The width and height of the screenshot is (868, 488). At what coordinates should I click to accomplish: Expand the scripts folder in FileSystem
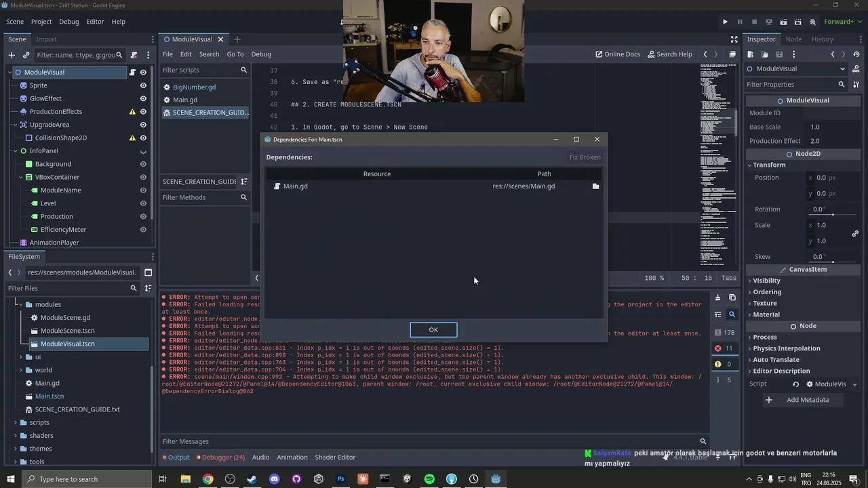tap(16, 423)
